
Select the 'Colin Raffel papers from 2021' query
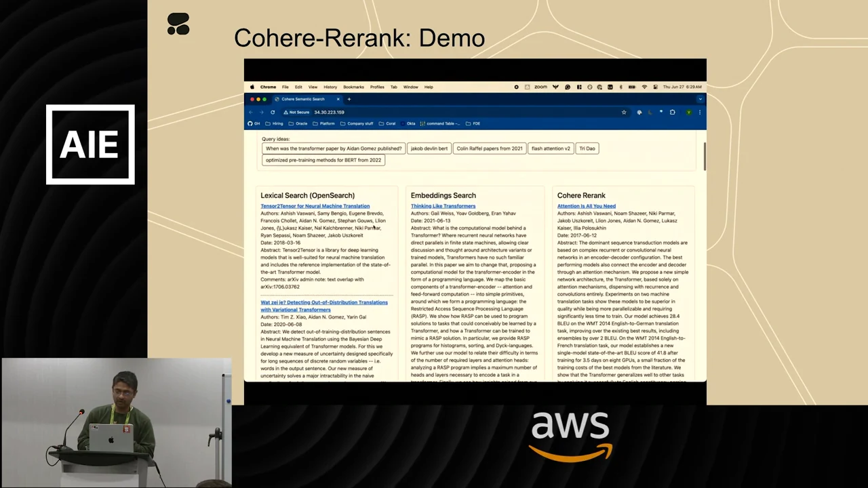tap(490, 148)
